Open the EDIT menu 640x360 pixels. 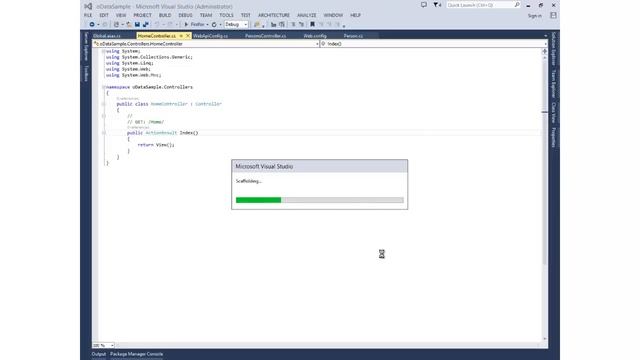tap(104, 15)
